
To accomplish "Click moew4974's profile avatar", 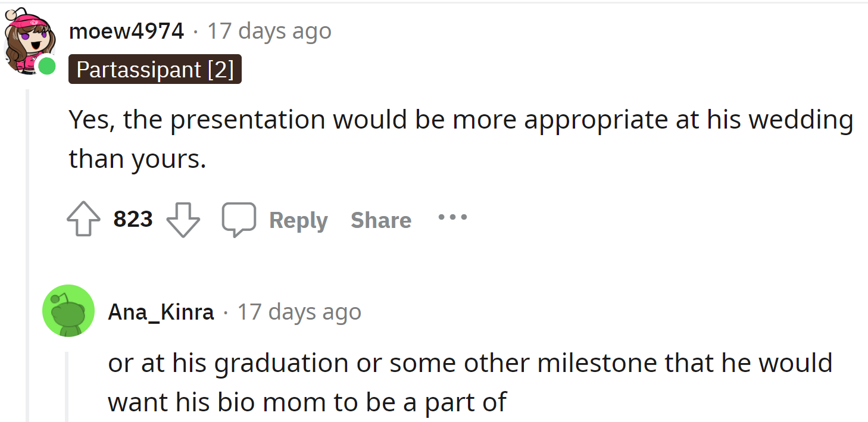I will click(27, 42).
